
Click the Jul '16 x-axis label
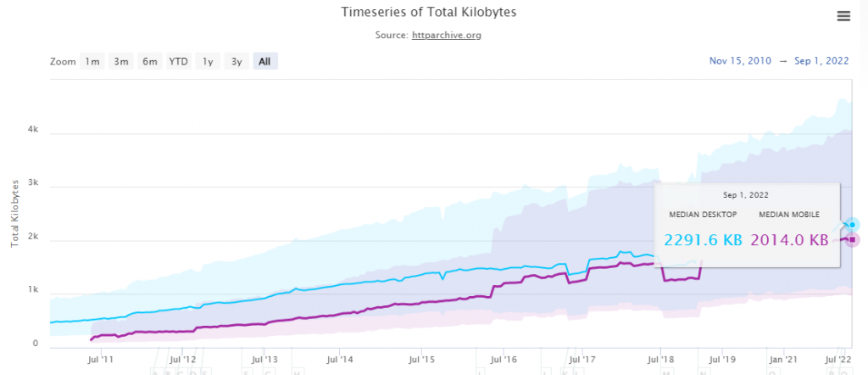tap(504, 361)
